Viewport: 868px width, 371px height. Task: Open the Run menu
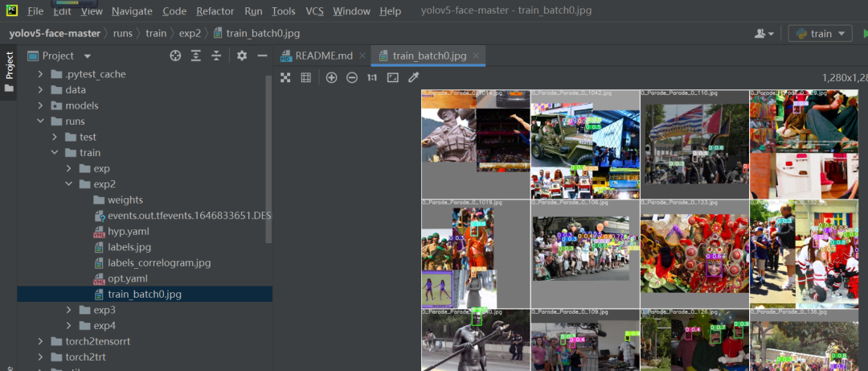click(x=253, y=11)
